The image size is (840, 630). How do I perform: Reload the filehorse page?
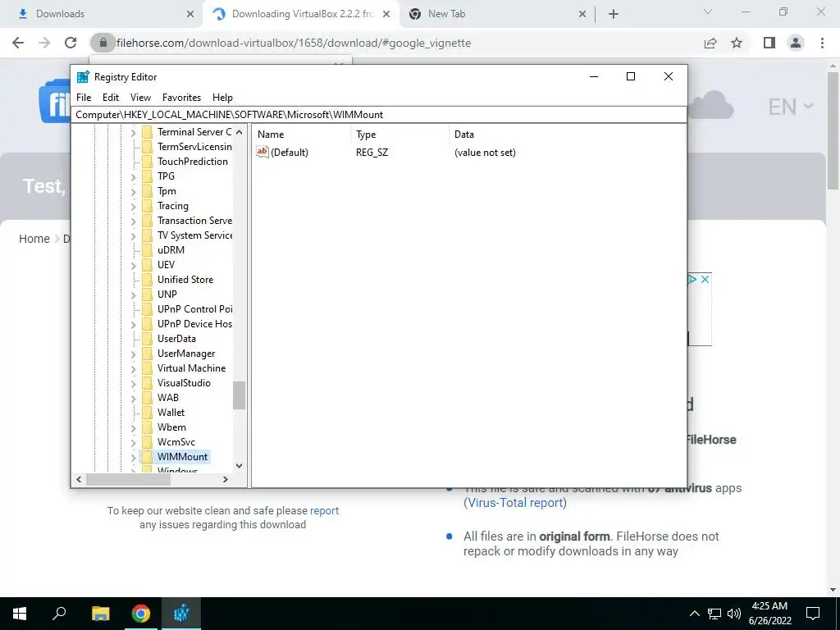click(71, 43)
